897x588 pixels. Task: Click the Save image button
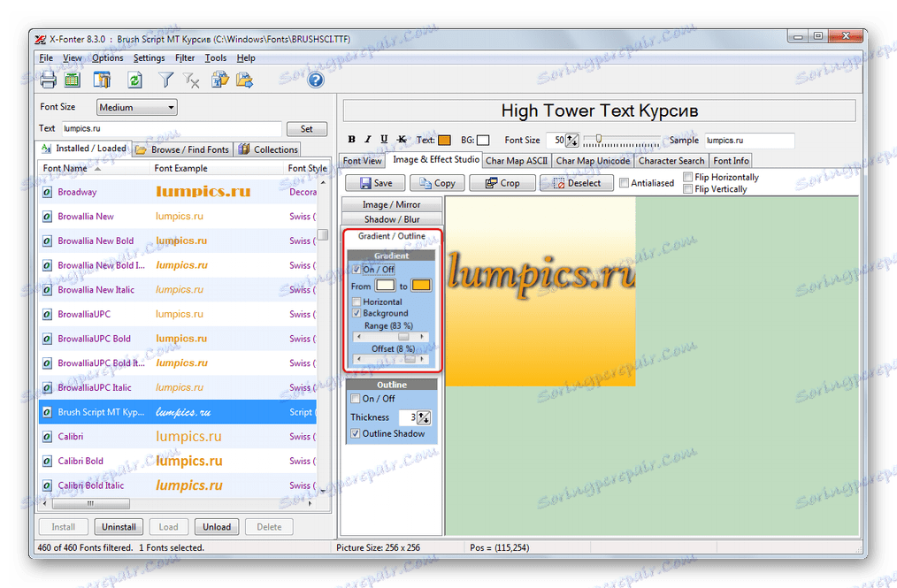[x=375, y=183]
